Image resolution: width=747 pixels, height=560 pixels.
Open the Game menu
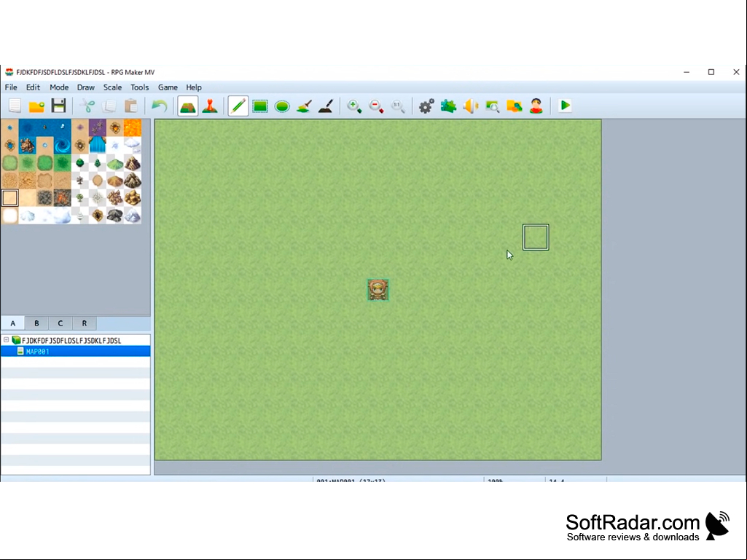[x=168, y=87]
